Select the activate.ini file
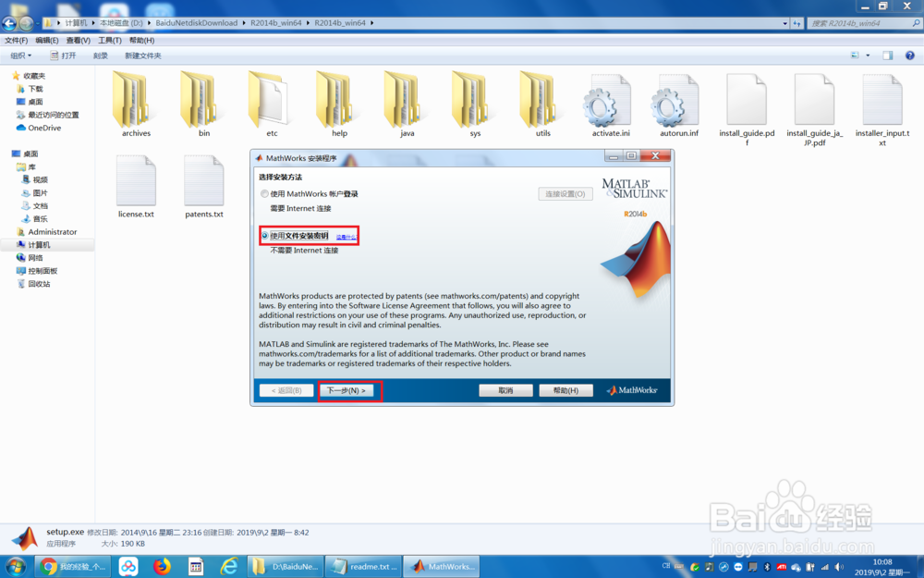 [x=611, y=105]
